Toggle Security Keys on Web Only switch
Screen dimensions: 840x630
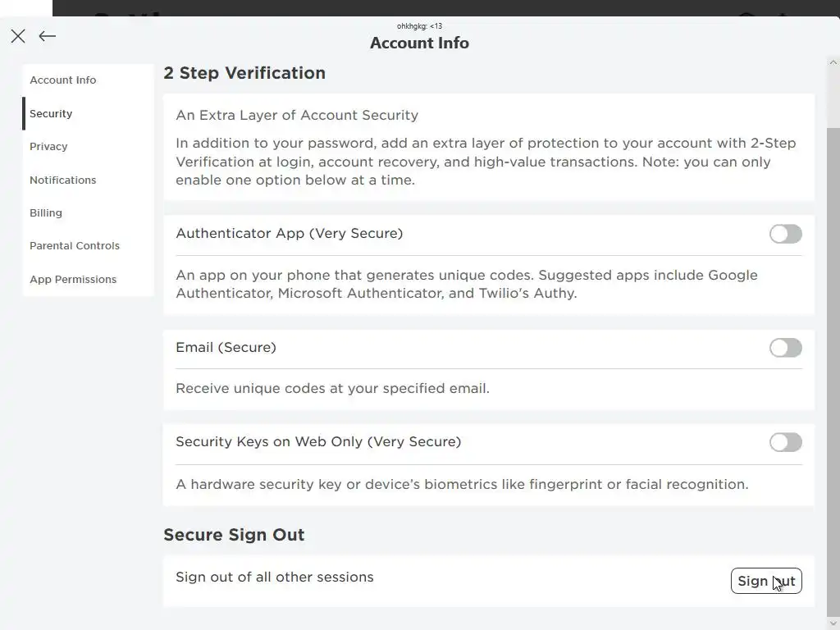coord(785,443)
